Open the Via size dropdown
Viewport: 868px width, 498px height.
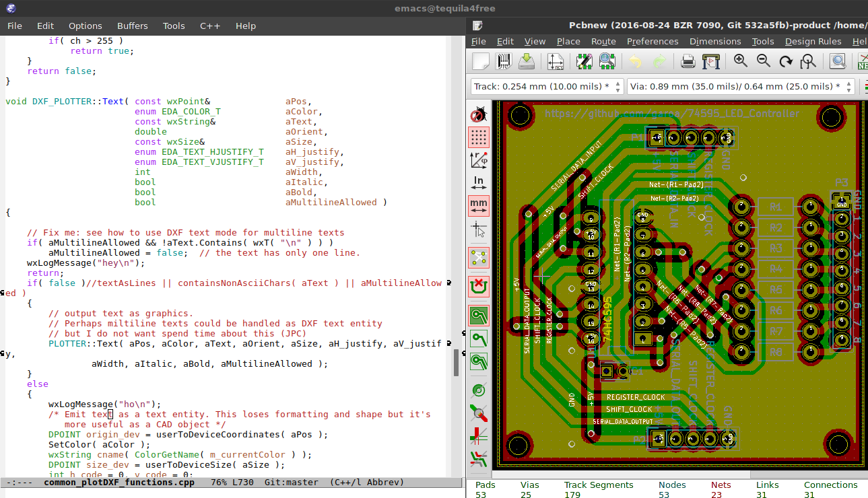click(x=739, y=86)
